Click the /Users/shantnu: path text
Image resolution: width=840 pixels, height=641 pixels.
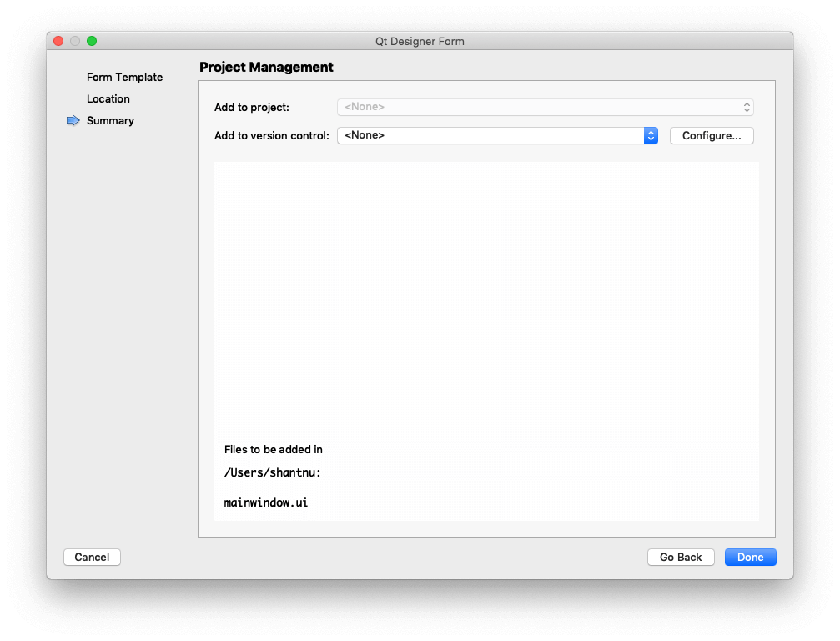pos(272,472)
